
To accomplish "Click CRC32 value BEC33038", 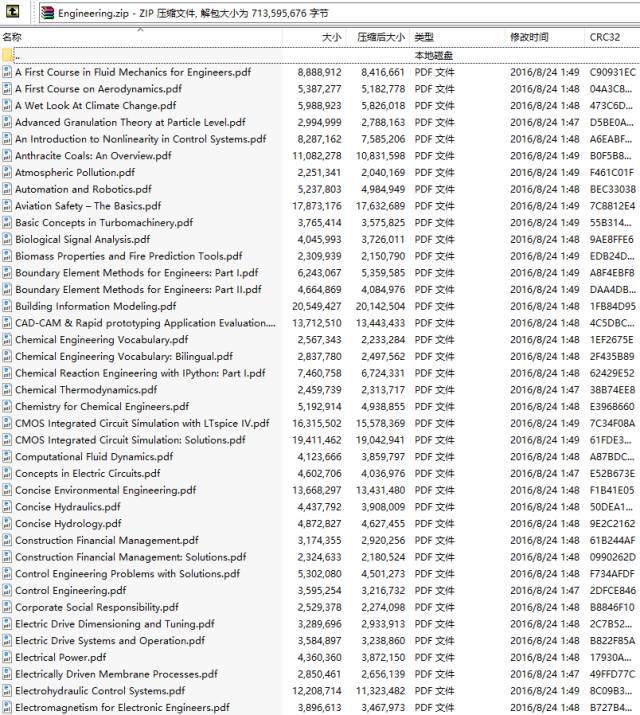I will click(612, 189).
